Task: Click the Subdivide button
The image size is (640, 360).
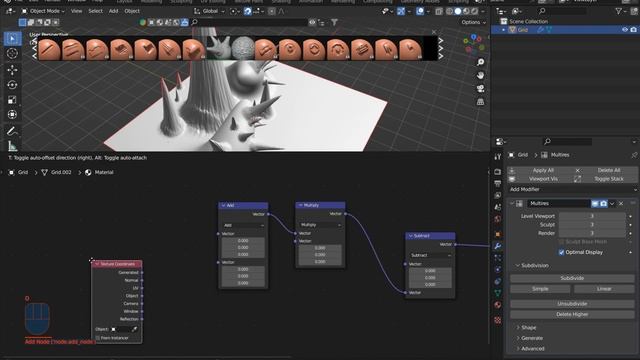Action: pos(572,278)
